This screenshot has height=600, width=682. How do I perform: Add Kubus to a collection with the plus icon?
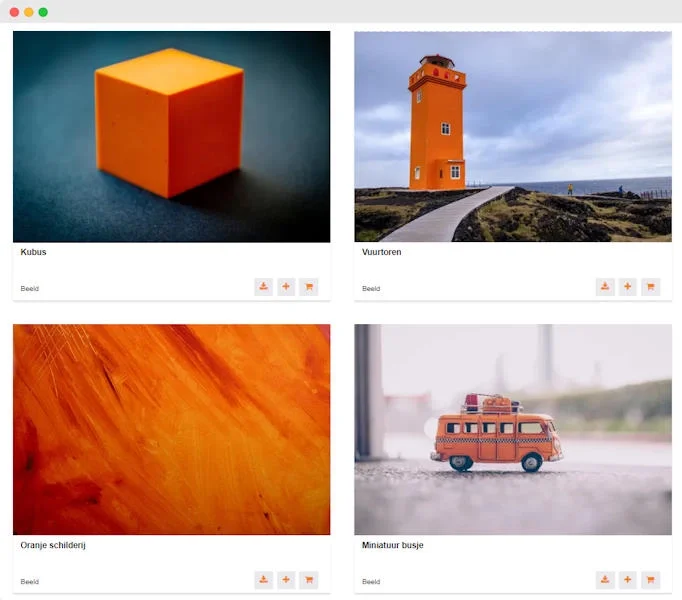[286, 287]
